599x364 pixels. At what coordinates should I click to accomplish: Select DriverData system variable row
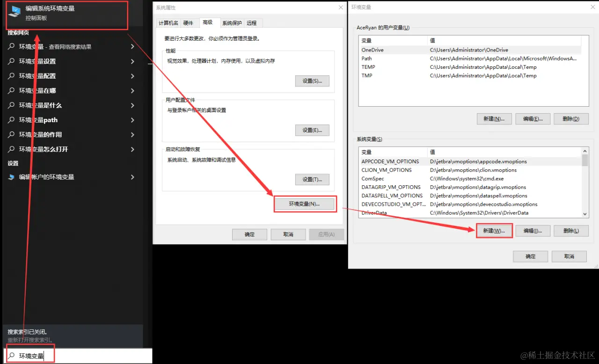pyautogui.click(x=470, y=213)
